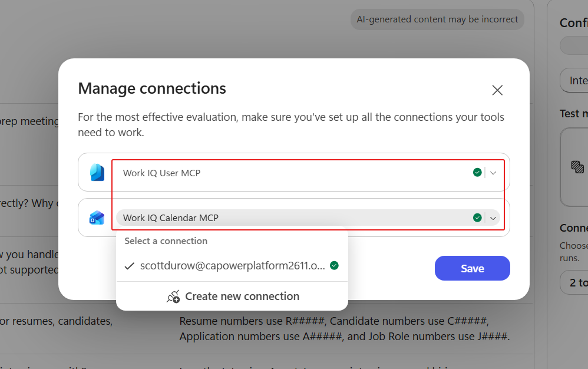The image size is (588, 369).
Task: Expand the Work IQ User MCP dropdown chevron
Action: click(x=493, y=173)
